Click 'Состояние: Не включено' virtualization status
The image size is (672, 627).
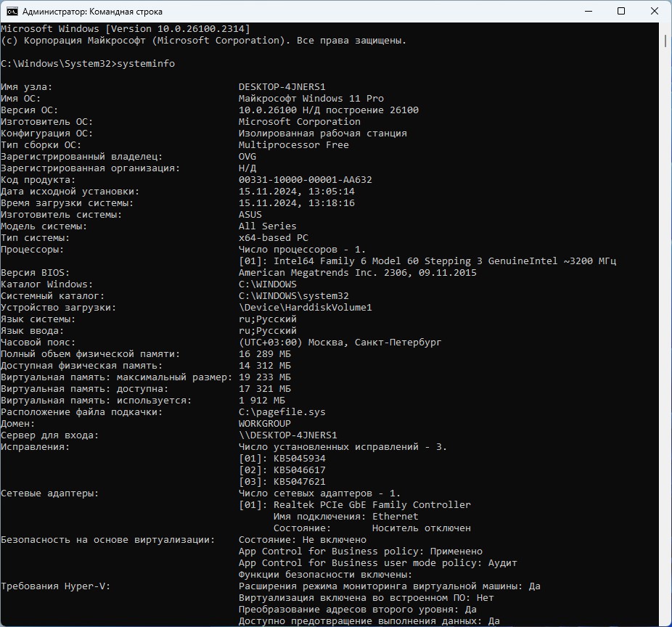[x=303, y=540]
